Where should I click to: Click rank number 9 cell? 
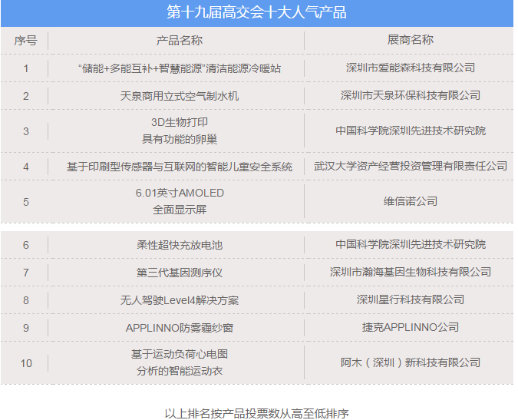click(26, 328)
